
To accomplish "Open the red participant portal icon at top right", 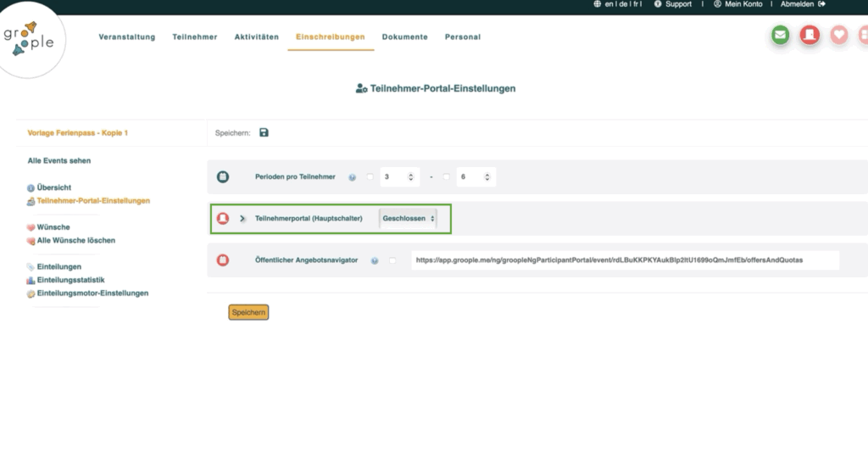I will pyautogui.click(x=810, y=36).
